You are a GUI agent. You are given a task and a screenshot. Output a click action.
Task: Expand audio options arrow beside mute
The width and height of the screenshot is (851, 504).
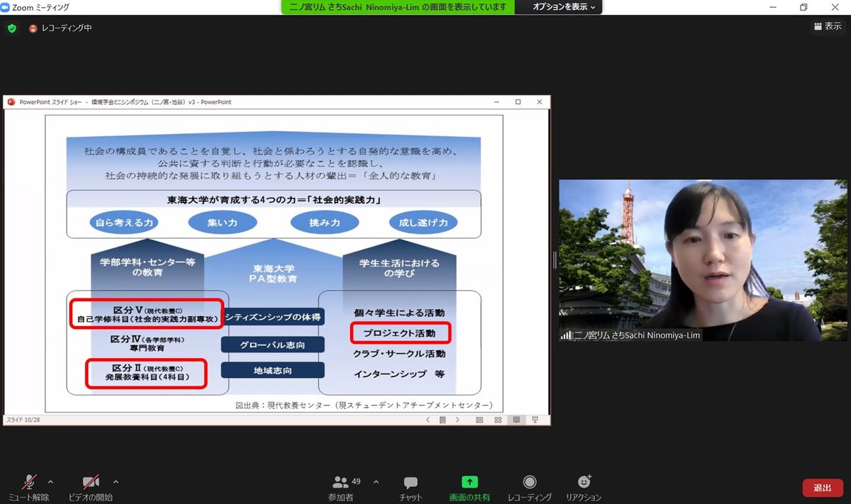pyautogui.click(x=50, y=482)
